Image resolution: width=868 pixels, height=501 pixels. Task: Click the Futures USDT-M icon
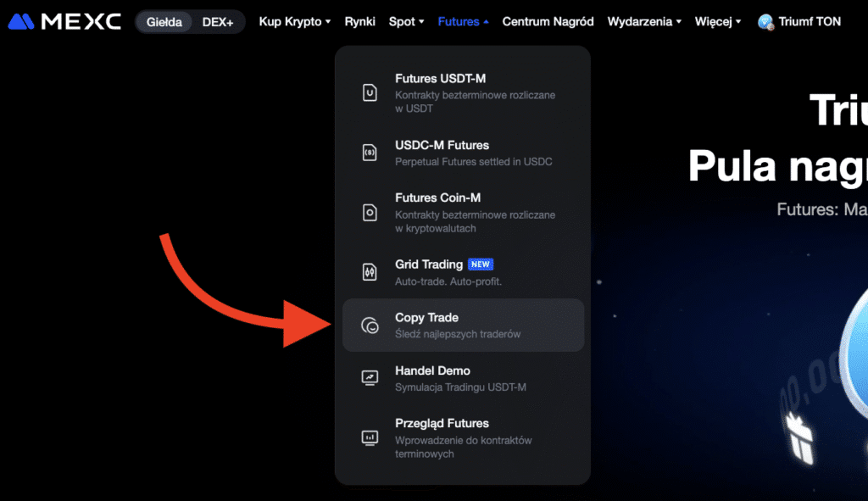coord(370,92)
